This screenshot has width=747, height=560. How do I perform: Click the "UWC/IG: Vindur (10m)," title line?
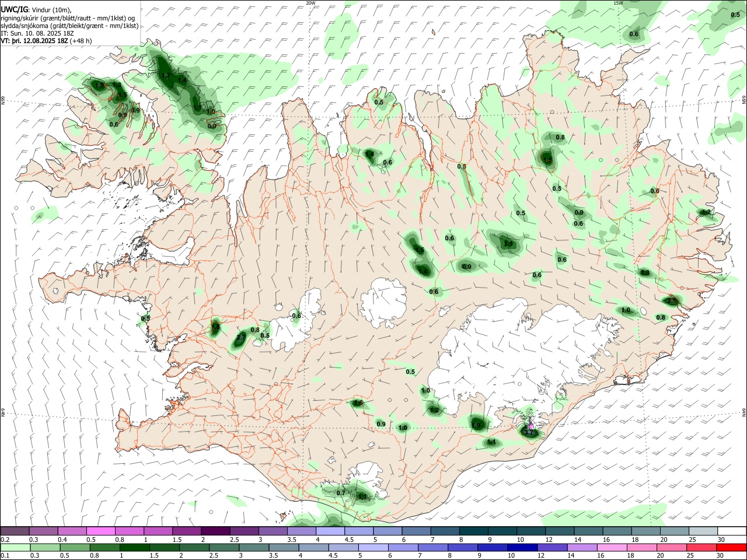[x=36, y=9]
